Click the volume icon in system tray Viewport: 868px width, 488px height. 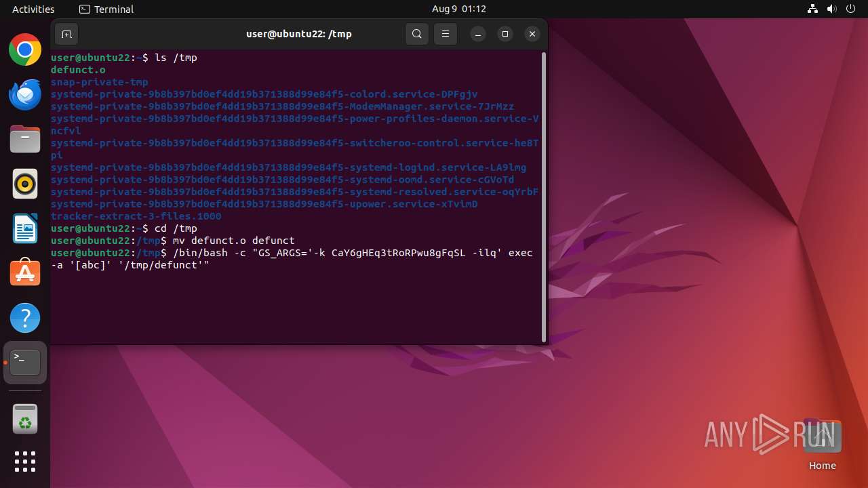point(831,9)
